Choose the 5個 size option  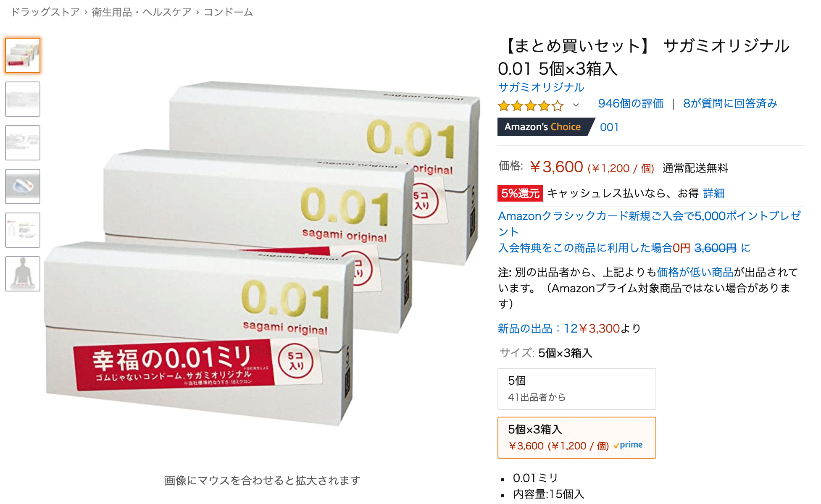576,389
